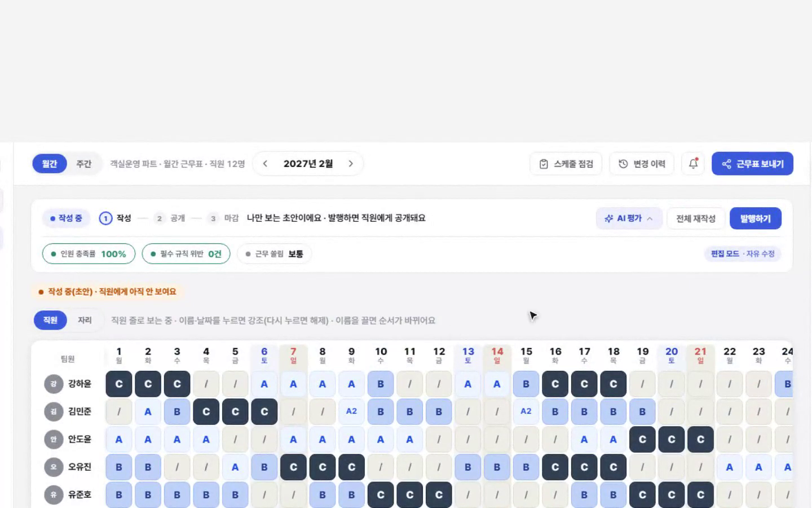Select the 직원 row view tab
Screen dimensions: 812x508
50,320
